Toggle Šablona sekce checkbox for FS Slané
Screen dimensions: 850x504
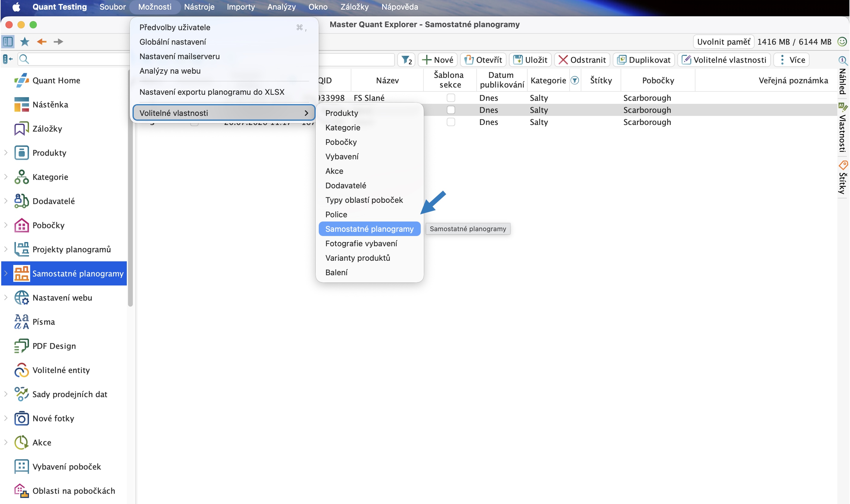pyautogui.click(x=451, y=98)
